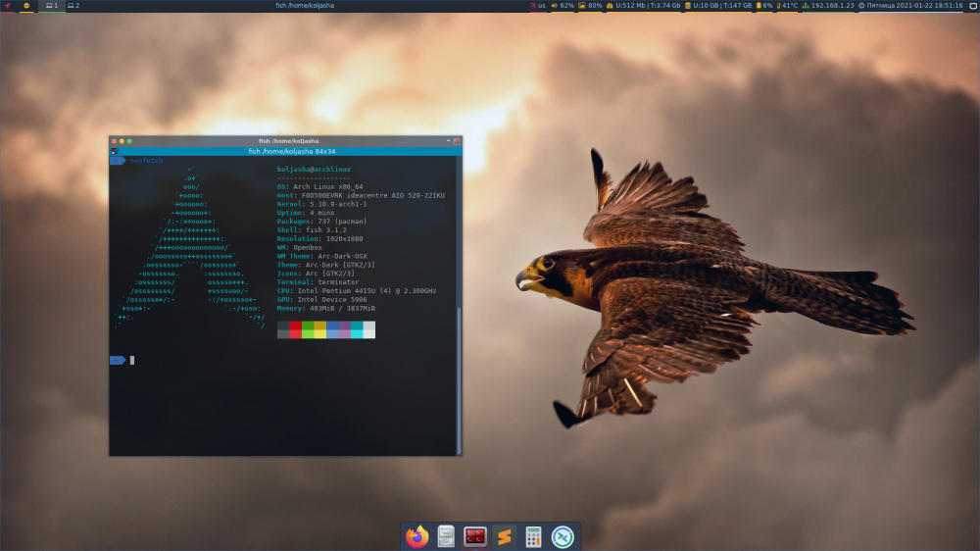Open the file manager cabinet icon

click(x=446, y=536)
